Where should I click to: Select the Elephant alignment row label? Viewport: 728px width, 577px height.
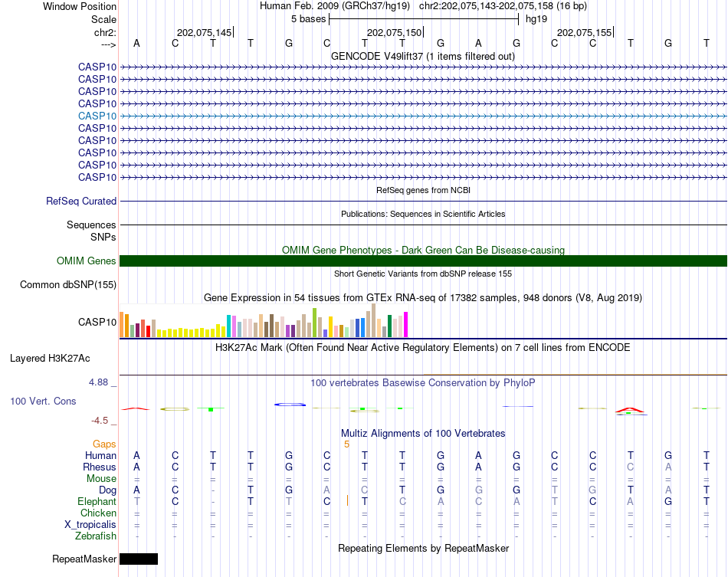(97, 501)
